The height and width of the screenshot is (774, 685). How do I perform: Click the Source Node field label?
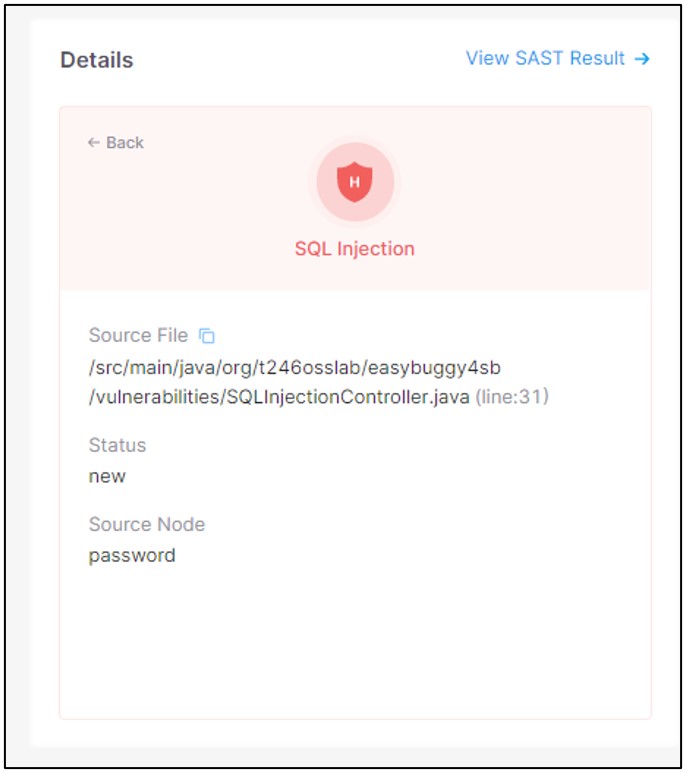146,525
